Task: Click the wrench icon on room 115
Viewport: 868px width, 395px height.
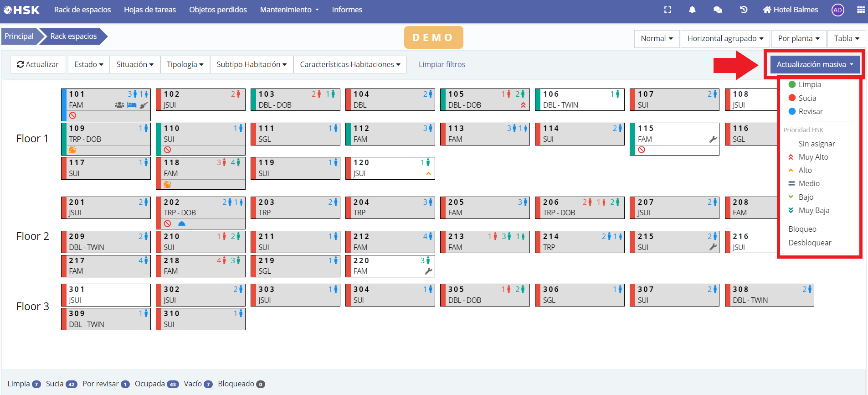Action: pyautogui.click(x=713, y=140)
